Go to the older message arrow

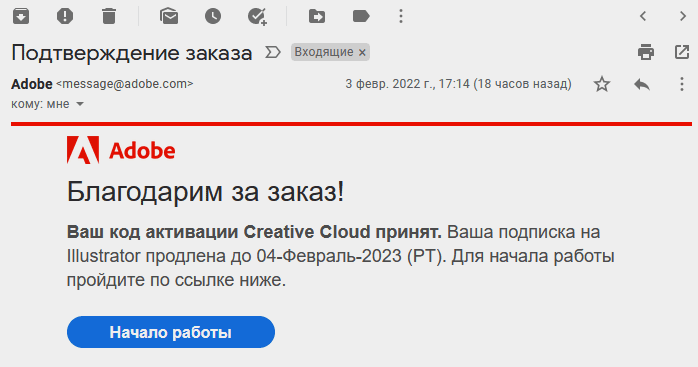click(683, 16)
